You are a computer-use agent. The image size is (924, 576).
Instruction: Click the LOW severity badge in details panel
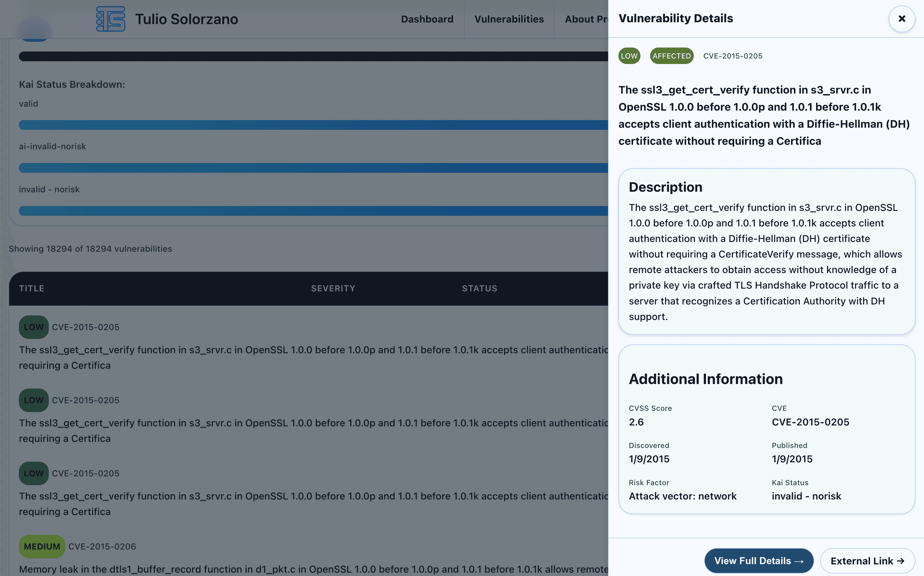click(629, 55)
